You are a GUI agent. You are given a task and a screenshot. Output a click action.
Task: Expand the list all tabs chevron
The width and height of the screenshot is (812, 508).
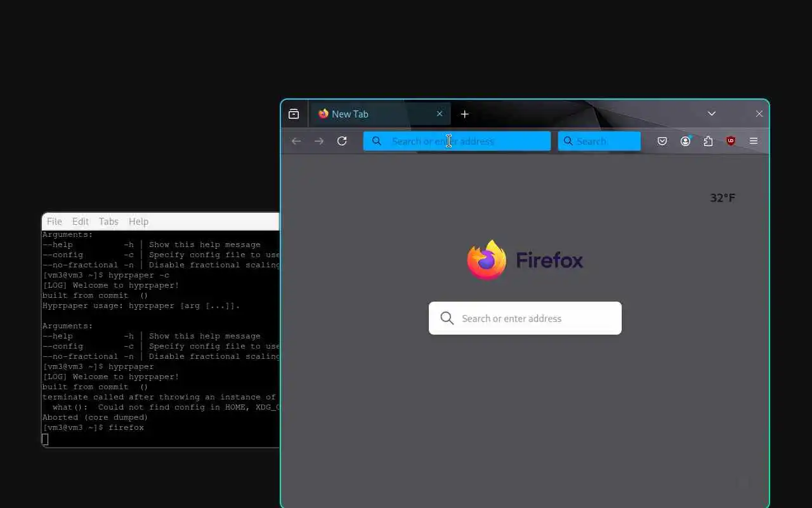click(712, 114)
